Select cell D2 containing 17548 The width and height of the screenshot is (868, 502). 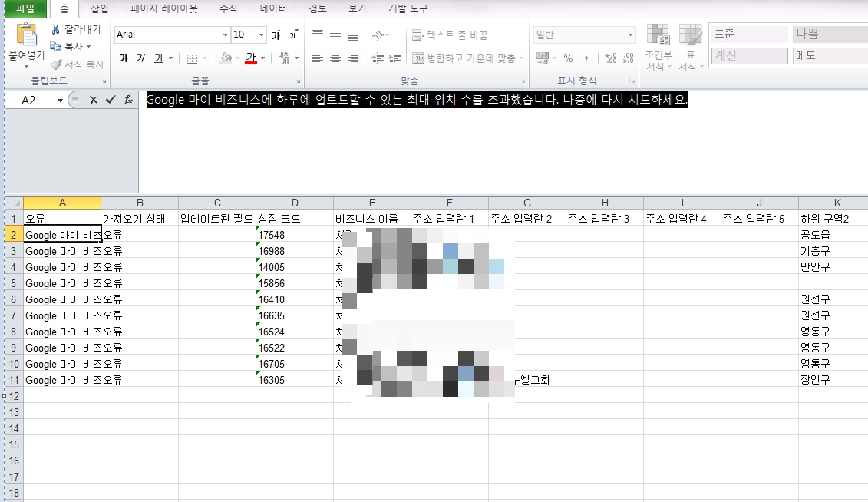point(295,235)
